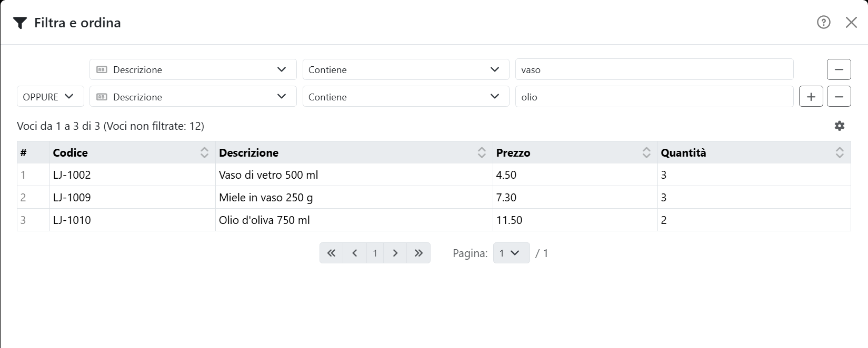
Task: Click the 'vaso' filter value field
Action: coord(654,69)
